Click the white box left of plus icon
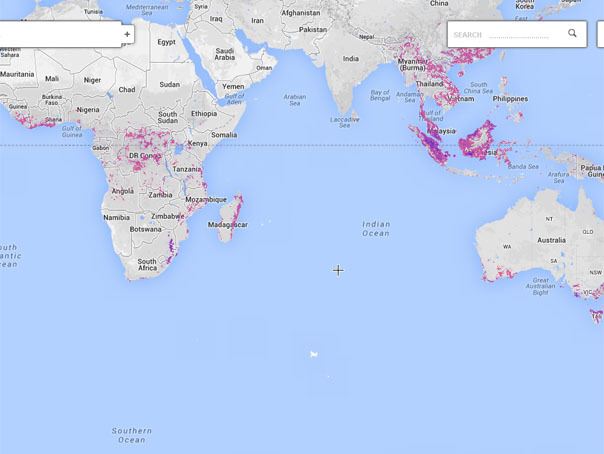 click(58, 34)
